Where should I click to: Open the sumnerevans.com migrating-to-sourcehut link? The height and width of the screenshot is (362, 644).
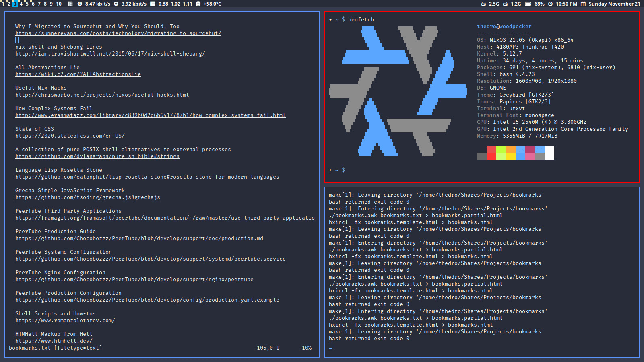(x=118, y=33)
